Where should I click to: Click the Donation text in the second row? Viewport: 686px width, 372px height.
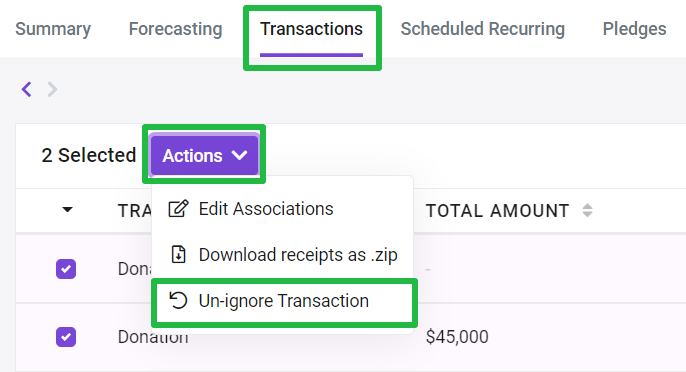click(153, 337)
